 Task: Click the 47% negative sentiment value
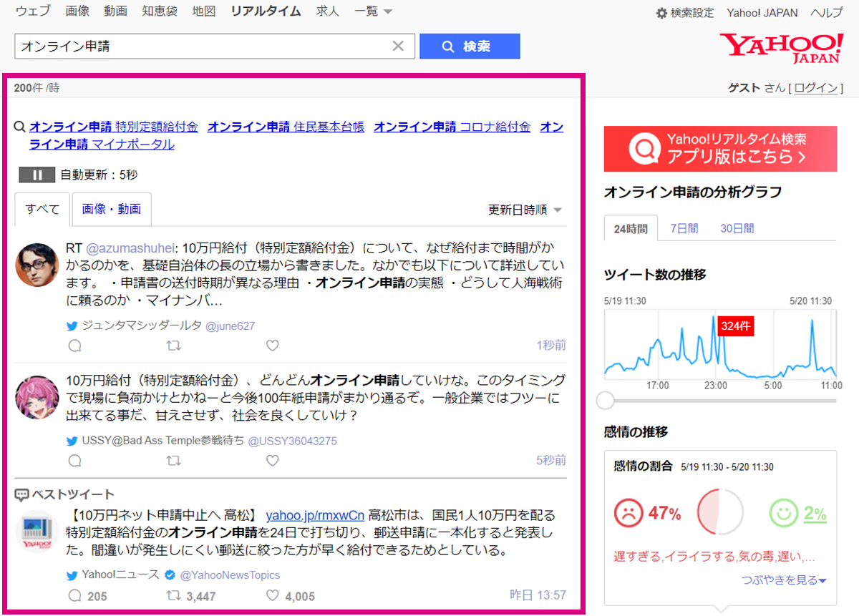[x=665, y=514]
